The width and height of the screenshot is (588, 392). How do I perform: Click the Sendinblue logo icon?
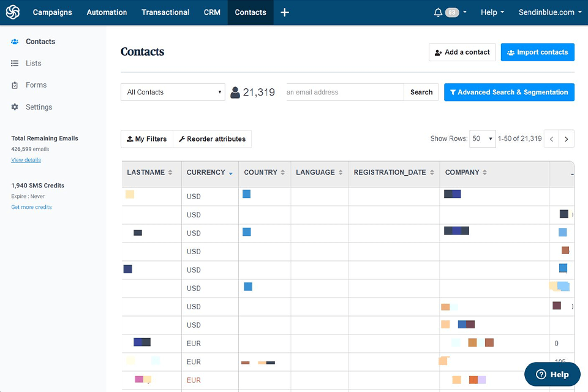point(13,12)
